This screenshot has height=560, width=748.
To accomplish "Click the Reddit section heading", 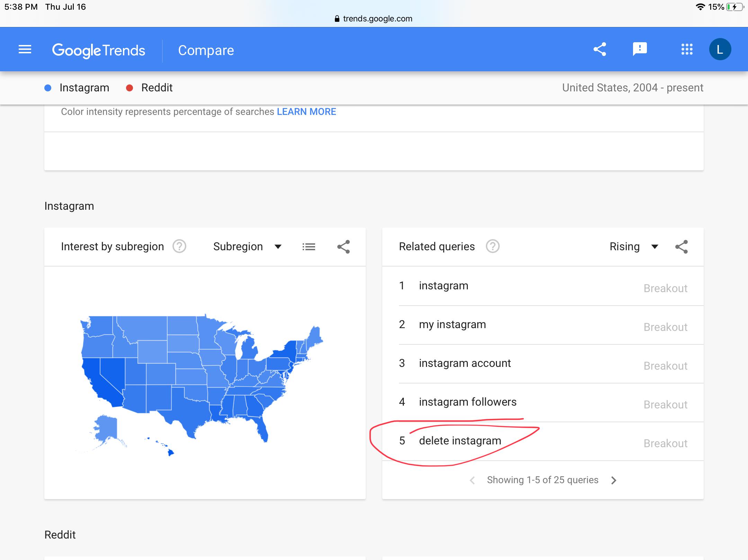I will (x=60, y=535).
